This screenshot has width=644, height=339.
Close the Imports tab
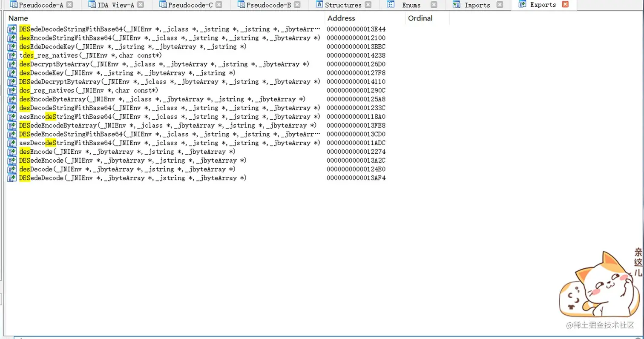point(500,5)
